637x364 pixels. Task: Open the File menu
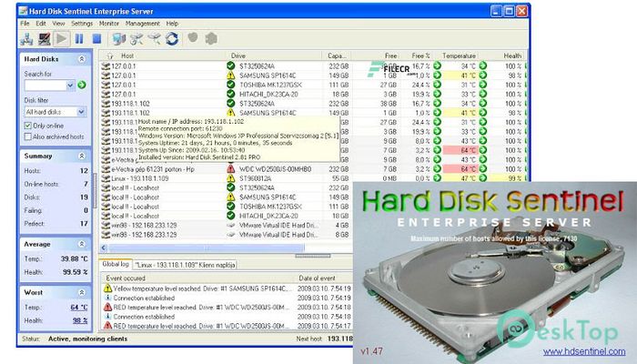[25, 24]
